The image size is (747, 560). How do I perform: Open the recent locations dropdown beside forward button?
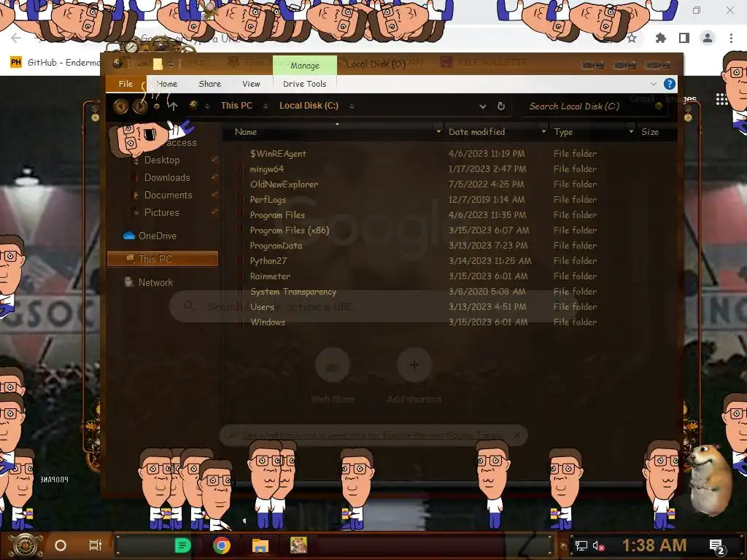click(156, 106)
